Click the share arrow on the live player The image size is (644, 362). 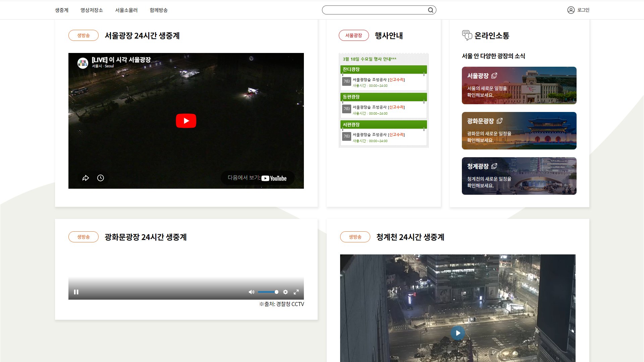click(x=86, y=178)
